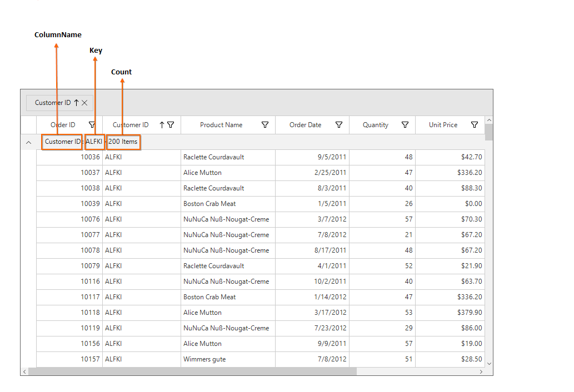Viewport: 574px width, 392px height.
Task: Sort by clicking the Order ID column header
Action: coord(62,124)
